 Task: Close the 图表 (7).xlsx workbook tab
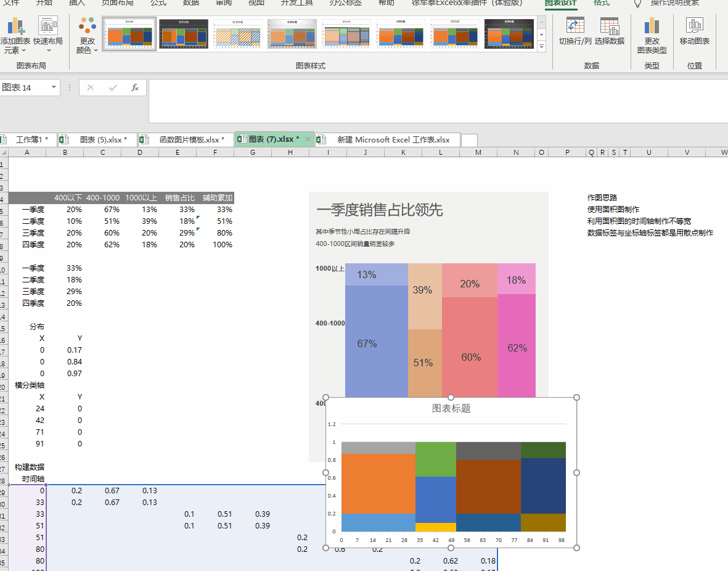pos(308,139)
